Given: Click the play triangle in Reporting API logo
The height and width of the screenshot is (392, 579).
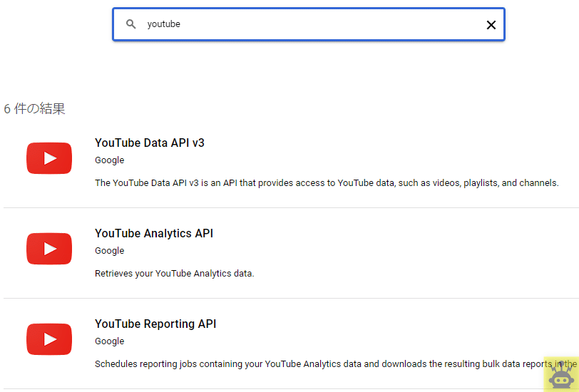Looking at the screenshot, I should [x=50, y=339].
